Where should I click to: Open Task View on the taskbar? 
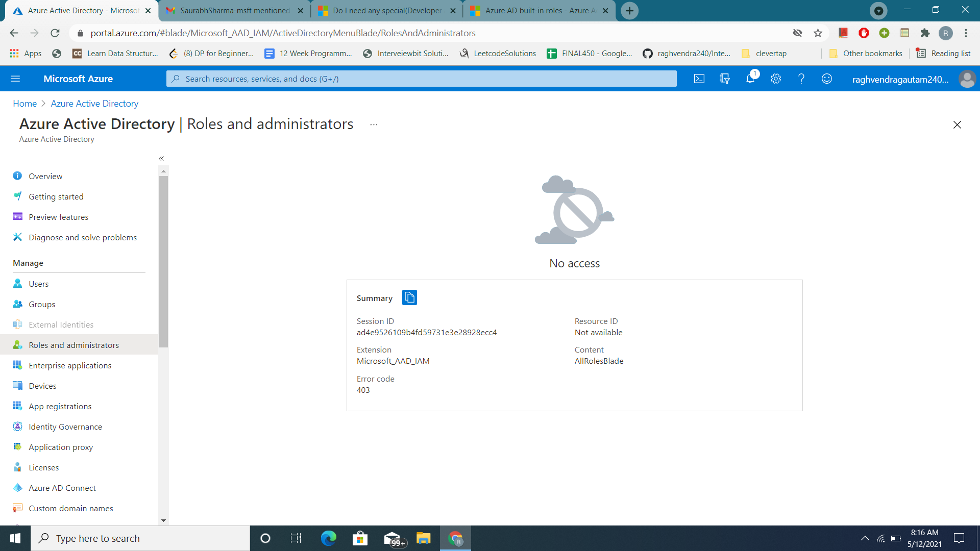(296, 538)
